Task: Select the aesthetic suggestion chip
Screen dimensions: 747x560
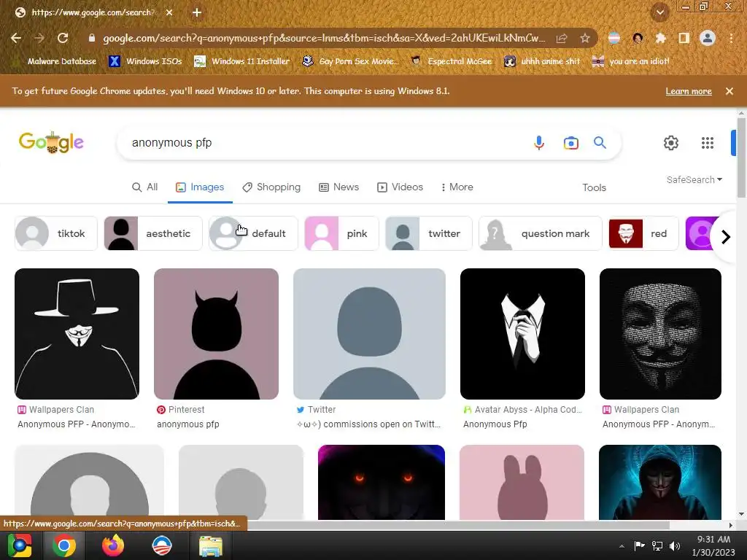Action: coord(153,233)
